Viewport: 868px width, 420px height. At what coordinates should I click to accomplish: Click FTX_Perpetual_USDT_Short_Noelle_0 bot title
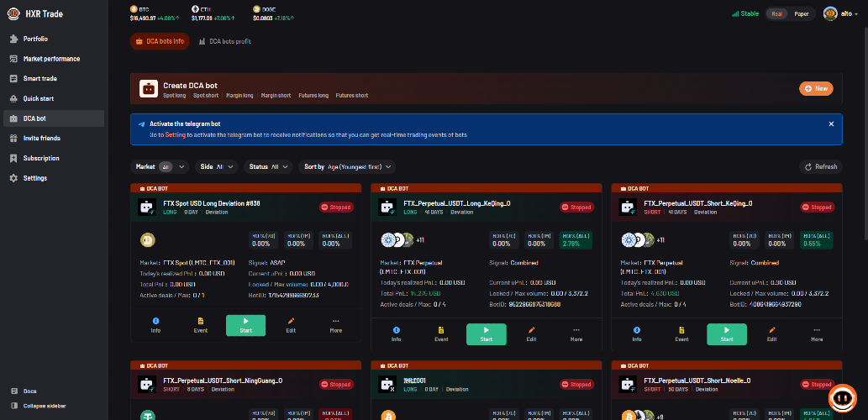(697, 381)
